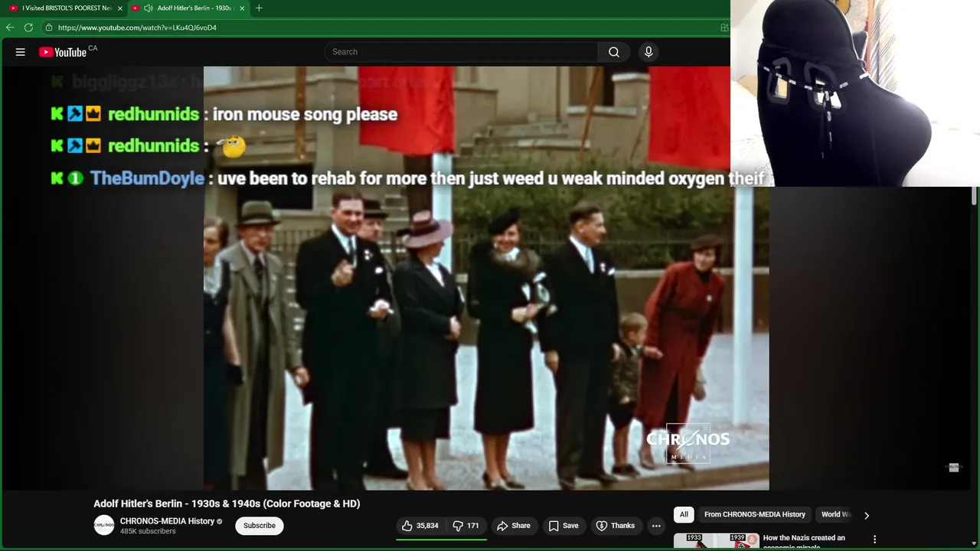Open the YouTube hamburger guide menu
This screenshot has height=551, width=980.
point(21,52)
